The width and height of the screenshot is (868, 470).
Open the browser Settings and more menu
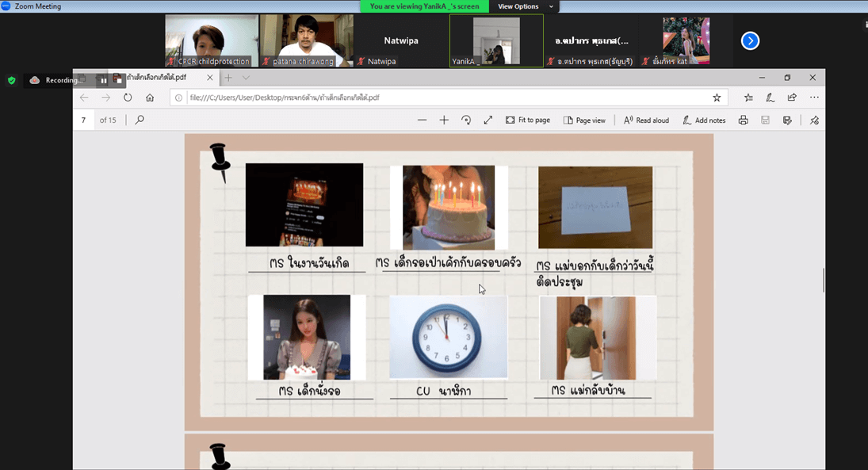click(814, 97)
